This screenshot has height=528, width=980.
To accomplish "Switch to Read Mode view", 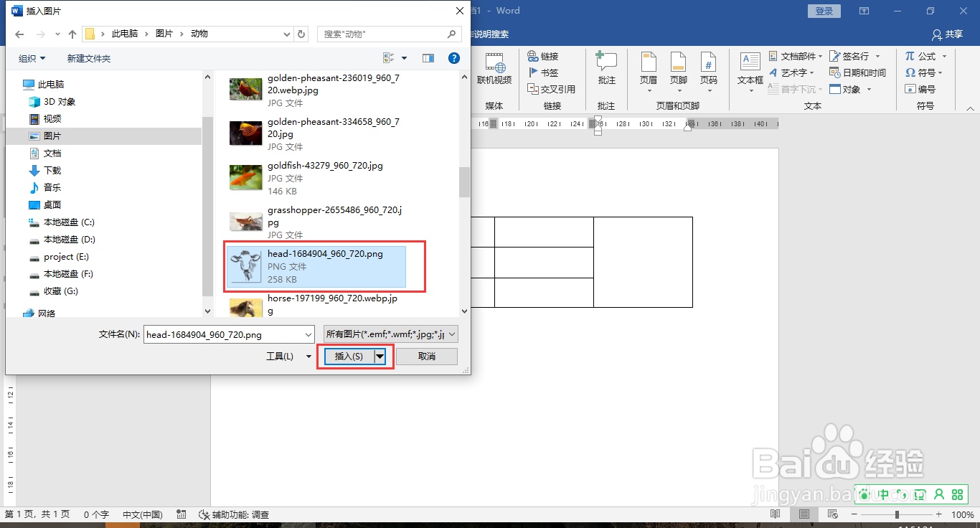I will click(x=775, y=514).
